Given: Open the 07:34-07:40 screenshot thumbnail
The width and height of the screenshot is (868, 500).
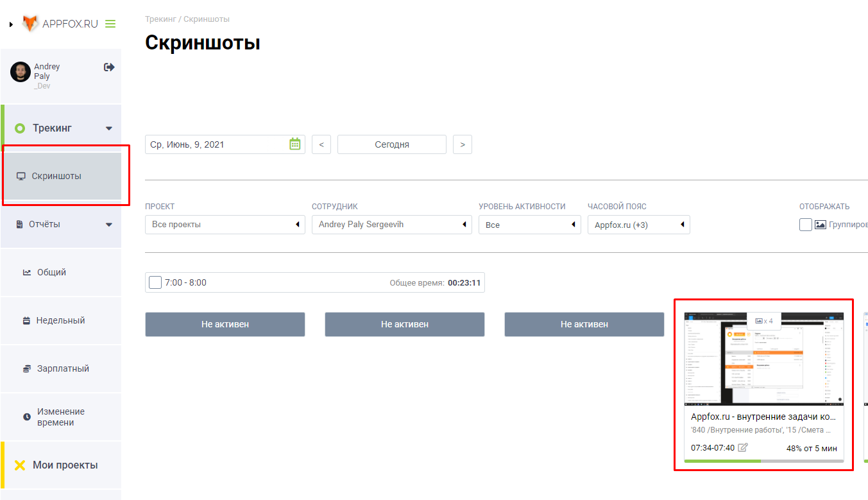Looking at the screenshot, I should tap(764, 359).
